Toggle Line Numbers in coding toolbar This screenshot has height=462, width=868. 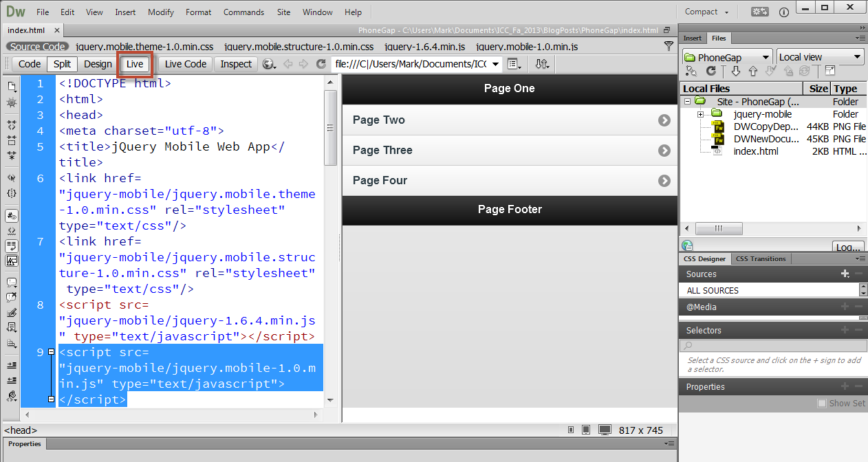coord(12,215)
